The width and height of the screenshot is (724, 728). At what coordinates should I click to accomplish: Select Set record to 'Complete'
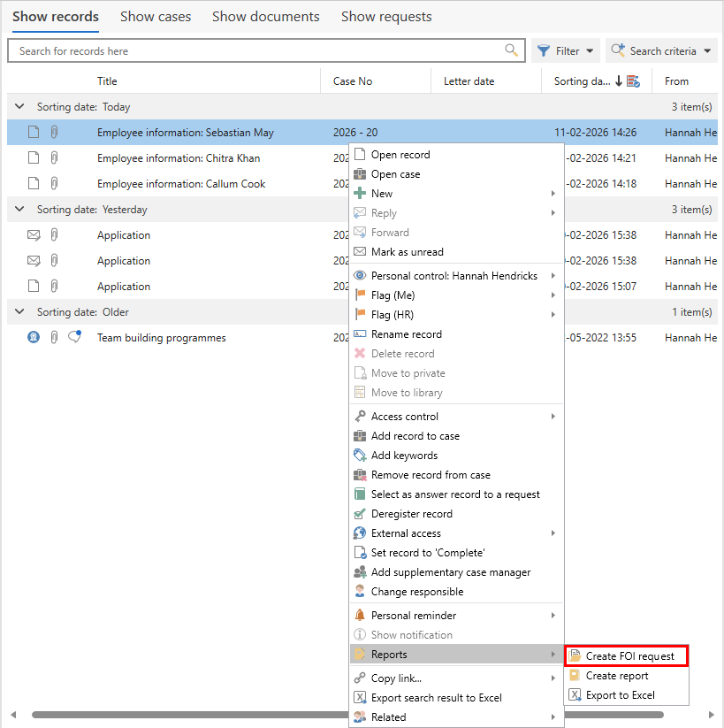456,553
